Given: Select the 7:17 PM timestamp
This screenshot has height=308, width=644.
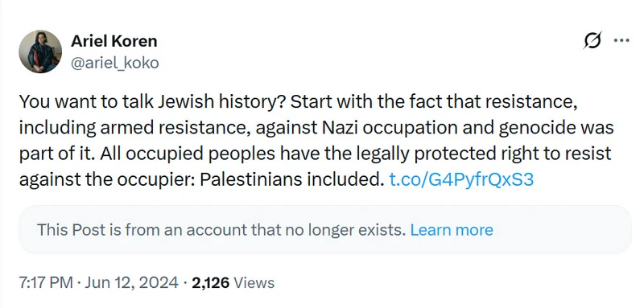Looking at the screenshot, I should 46,282.
